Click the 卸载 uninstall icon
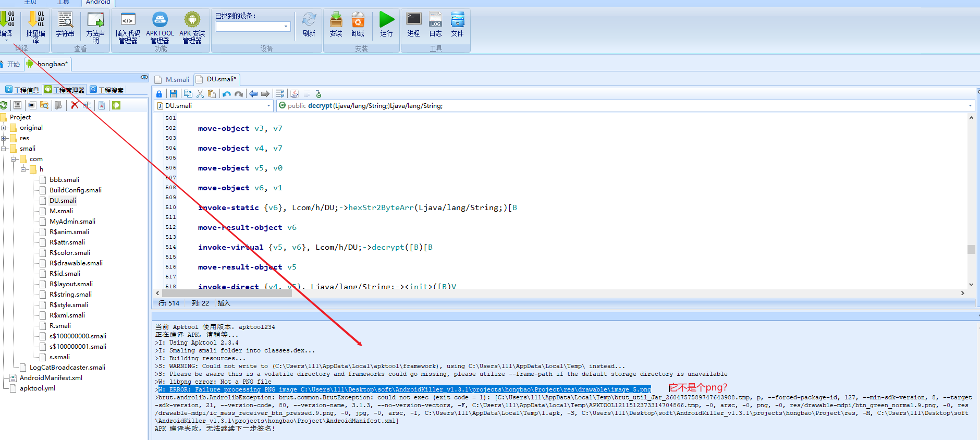The height and width of the screenshot is (440, 980). (x=358, y=25)
